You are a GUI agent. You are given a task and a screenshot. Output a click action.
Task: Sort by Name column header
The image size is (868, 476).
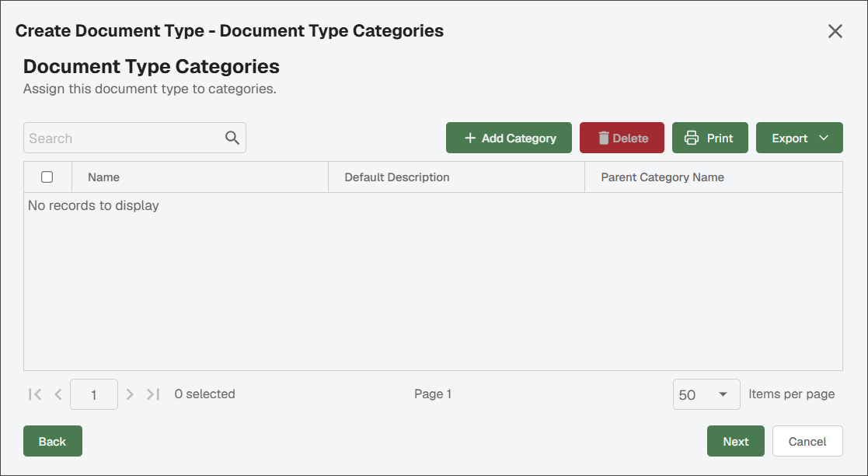[x=200, y=177]
